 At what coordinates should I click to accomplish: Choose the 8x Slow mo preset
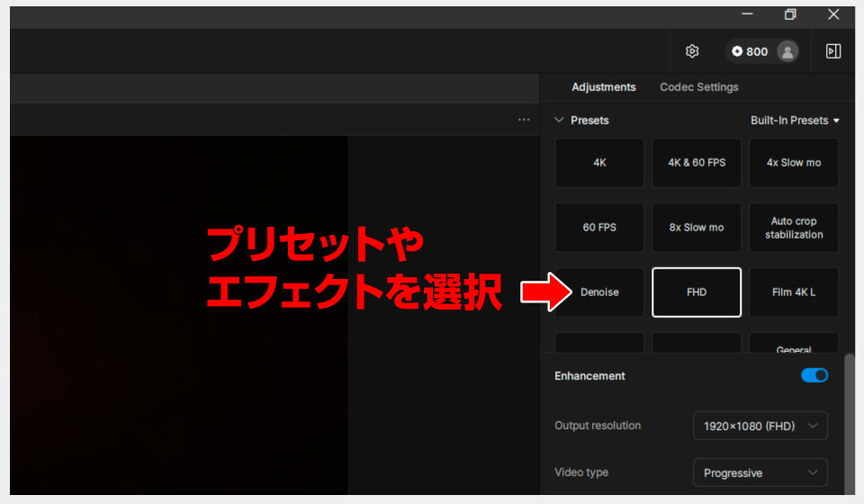coord(696,228)
